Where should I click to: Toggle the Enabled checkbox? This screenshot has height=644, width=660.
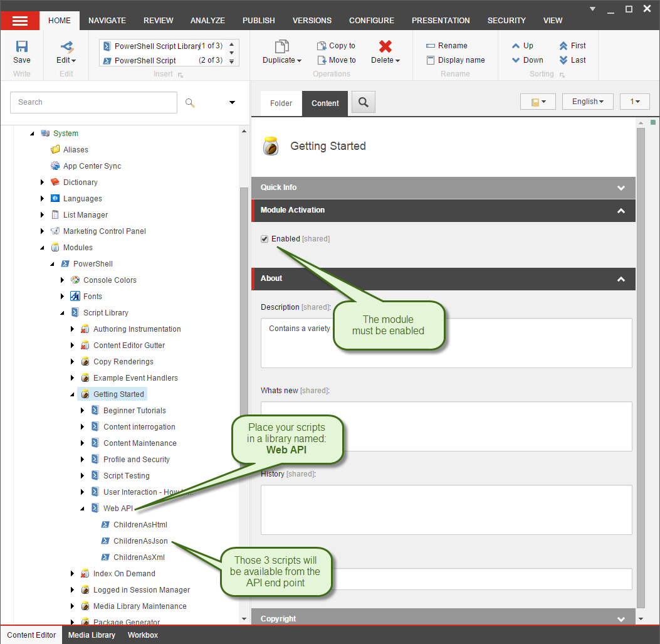[x=265, y=239]
